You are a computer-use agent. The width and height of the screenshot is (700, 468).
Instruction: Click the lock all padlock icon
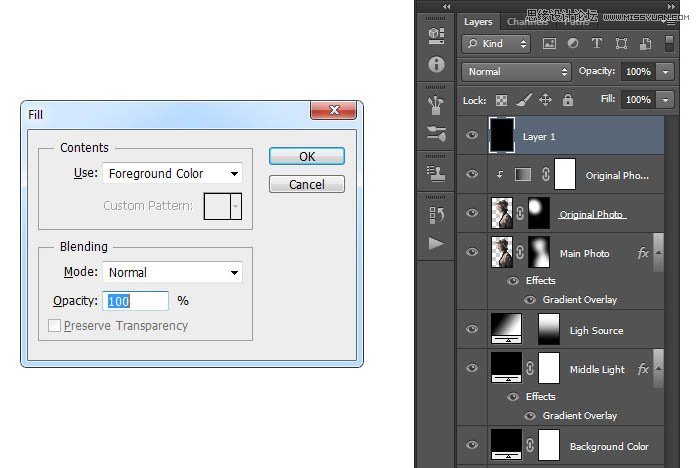[568, 100]
